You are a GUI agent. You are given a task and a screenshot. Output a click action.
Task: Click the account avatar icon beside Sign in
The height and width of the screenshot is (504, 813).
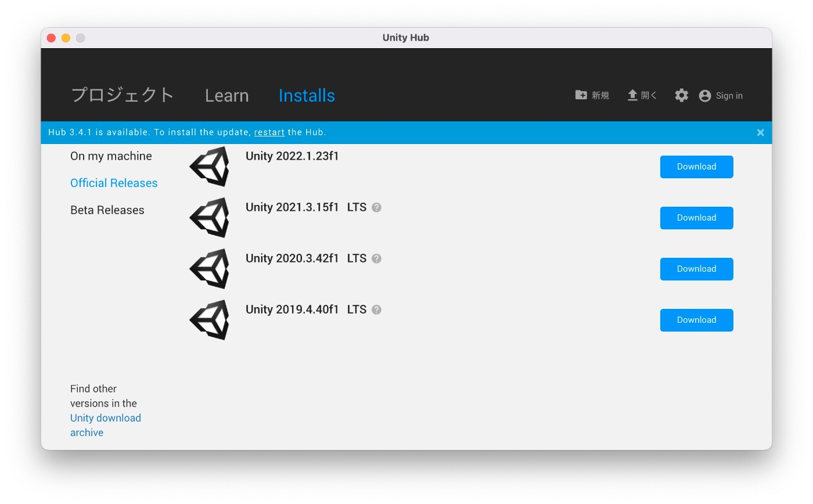(x=705, y=96)
